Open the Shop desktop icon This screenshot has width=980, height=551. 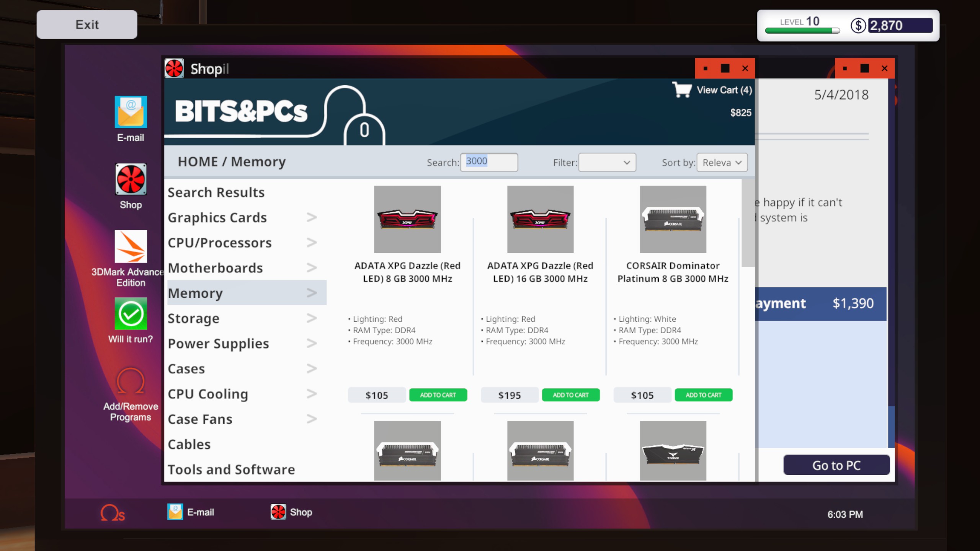point(131,179)
